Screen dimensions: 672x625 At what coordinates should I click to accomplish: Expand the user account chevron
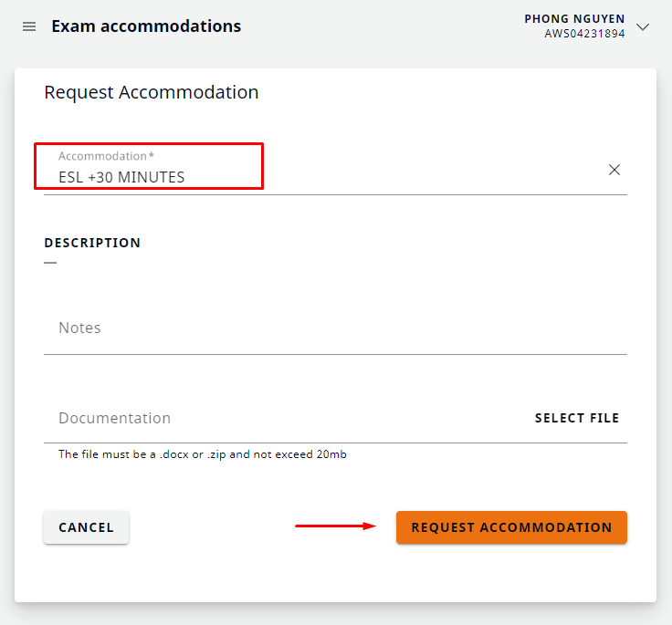coord(643,27)
